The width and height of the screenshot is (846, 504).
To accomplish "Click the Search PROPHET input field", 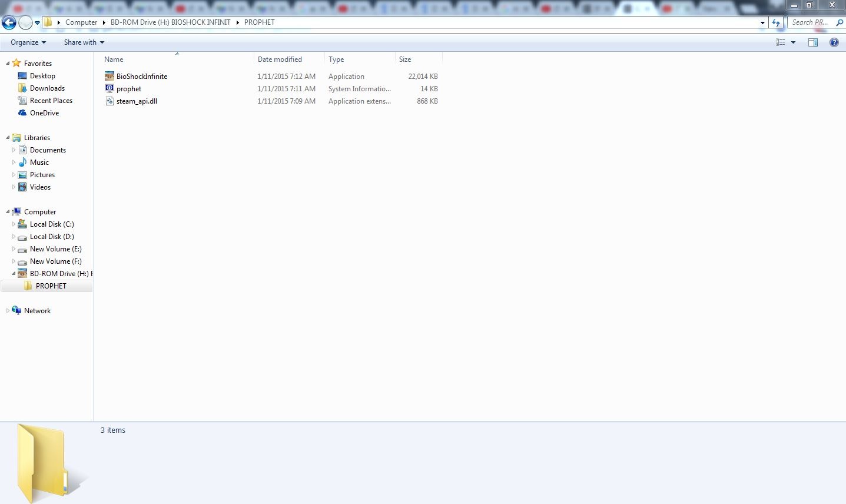I will pos(811,22).
